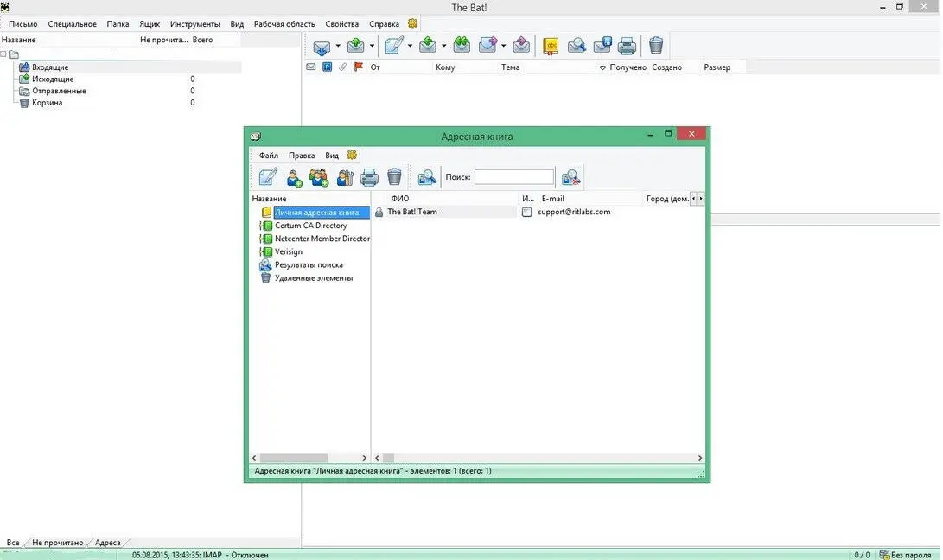Delete message with trash icon in main toolbar
943x560 pixels.
(656, 45)
